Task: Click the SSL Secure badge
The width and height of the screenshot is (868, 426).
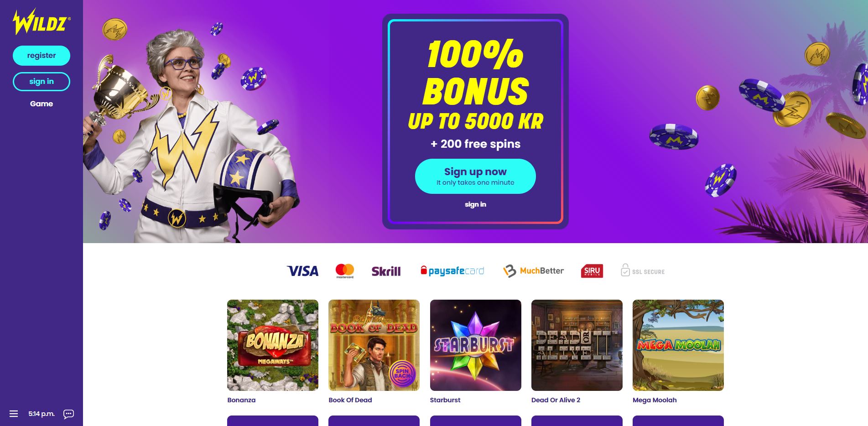Action: [643, 270]
